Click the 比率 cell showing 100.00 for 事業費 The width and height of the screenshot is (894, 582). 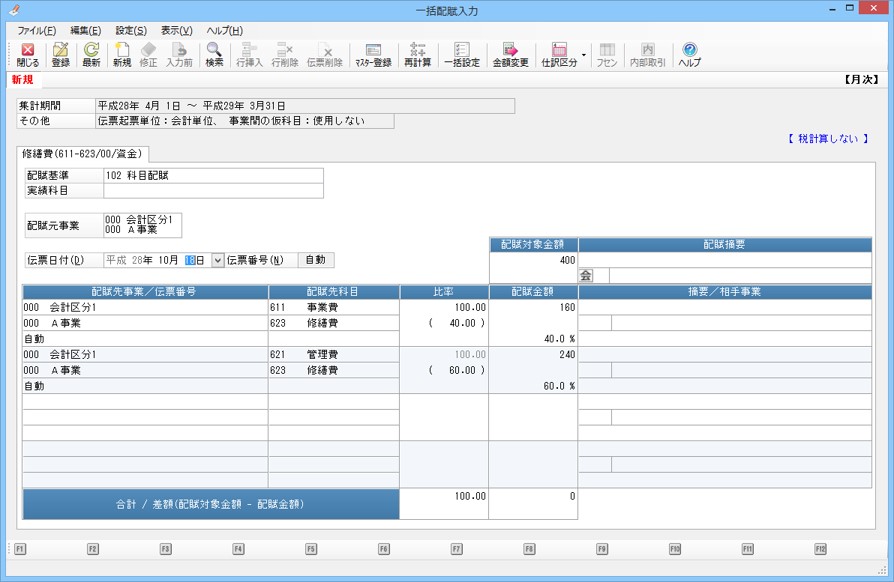point(443,307)
